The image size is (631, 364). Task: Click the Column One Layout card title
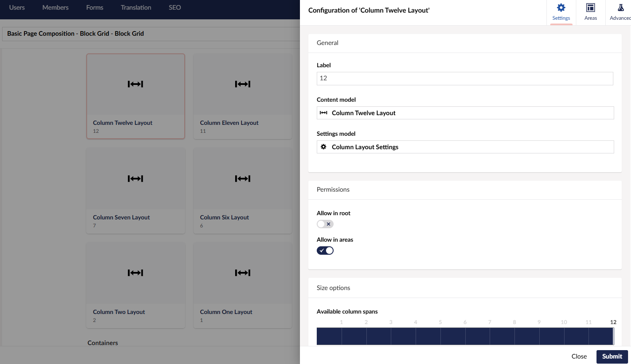coord(226,312)
